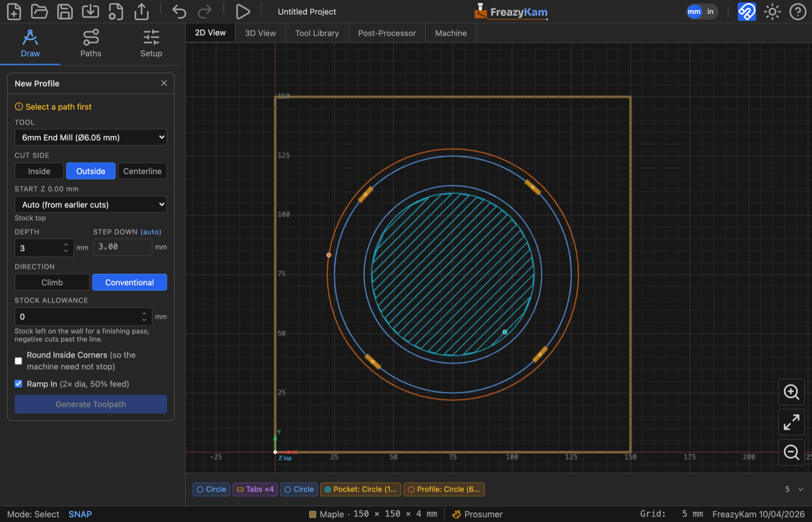Open the Tool selection dropdown

[x=91, y=138]
